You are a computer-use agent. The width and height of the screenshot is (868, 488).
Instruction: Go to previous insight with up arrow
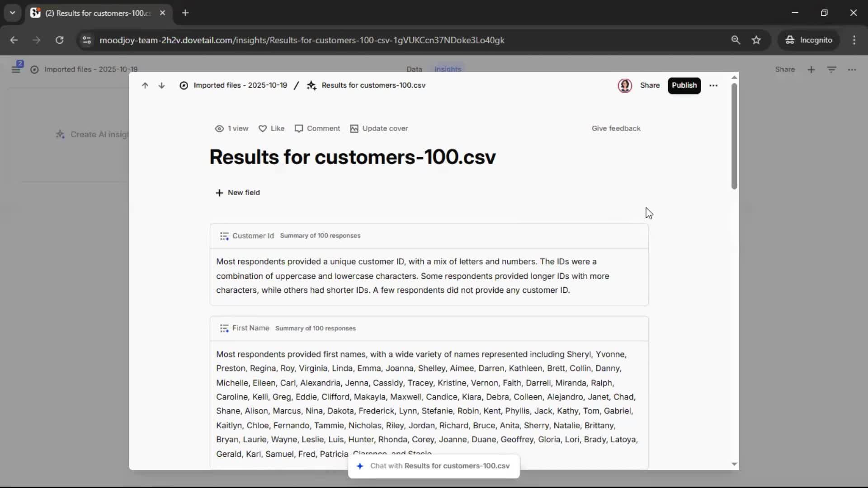coord(145,85)
